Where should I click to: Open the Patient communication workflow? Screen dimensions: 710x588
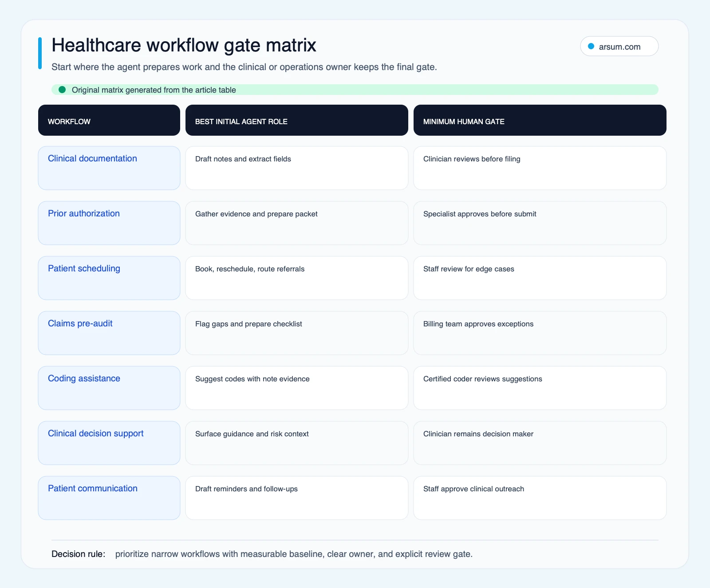[x=109, y=498]
